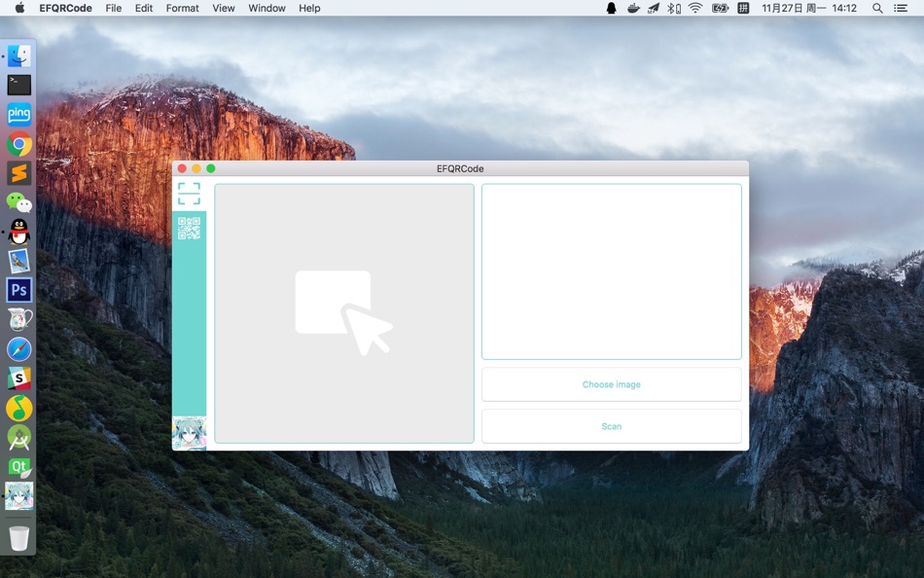The width and height of the screenshot is (924, 578).
Task: Open the Docker whale menu bar icon
Action: pyautogui.click(x=633, y=8)
